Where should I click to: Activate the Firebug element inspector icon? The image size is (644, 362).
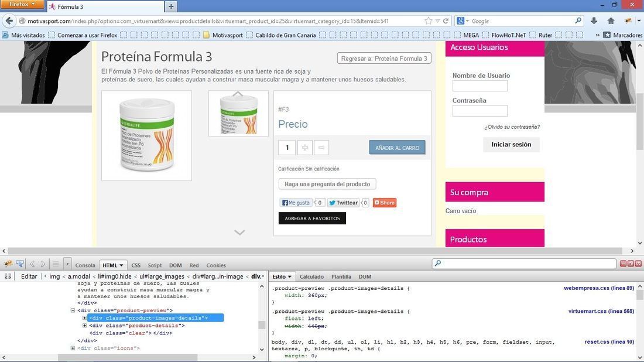20,264
